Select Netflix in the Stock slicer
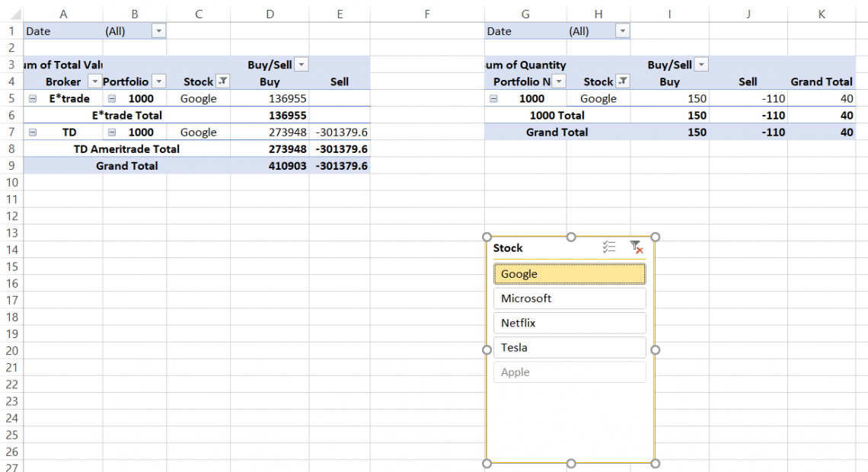The width and height of the screenshot is (868, 472). click(x=569, y=323)
